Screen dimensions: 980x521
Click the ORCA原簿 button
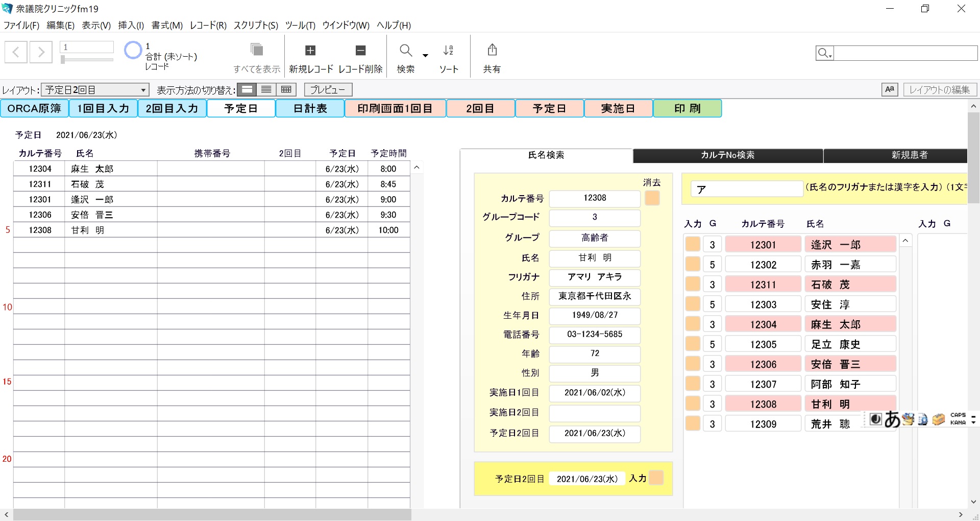click(34, 108)
